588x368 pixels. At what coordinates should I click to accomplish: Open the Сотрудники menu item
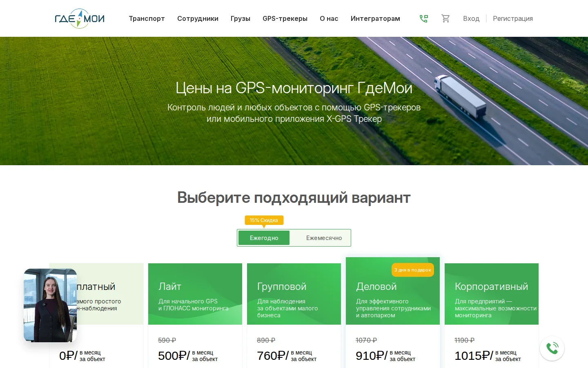click(x=198, y=18)
